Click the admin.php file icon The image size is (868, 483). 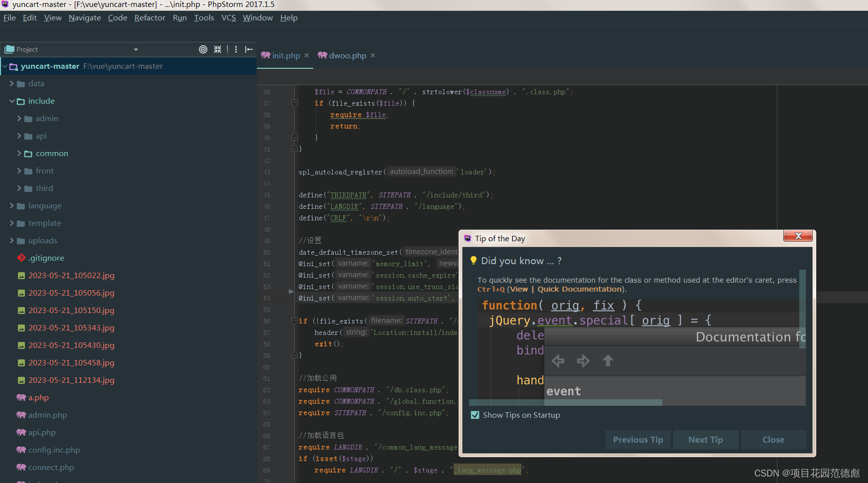tap(21, 415)
